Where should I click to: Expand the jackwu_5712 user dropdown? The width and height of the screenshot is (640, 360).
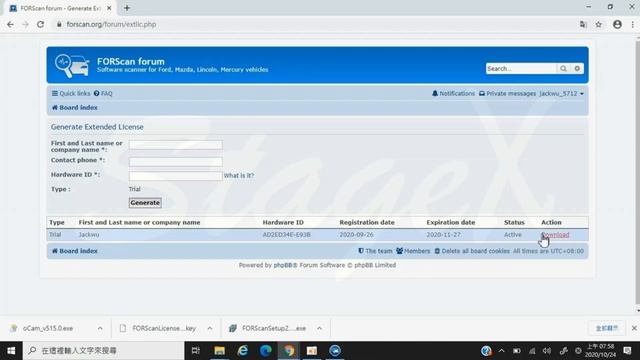562,93
